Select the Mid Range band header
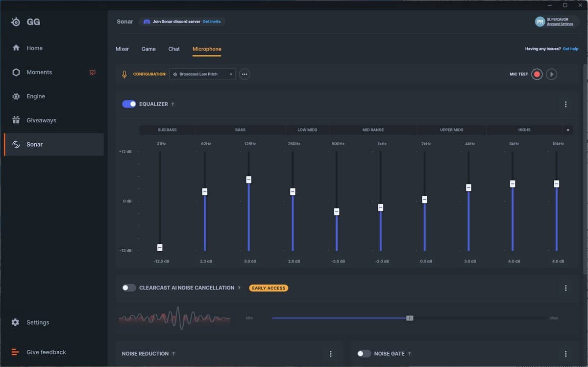This screenshot has height=367, width=588. tap(373, 130)
